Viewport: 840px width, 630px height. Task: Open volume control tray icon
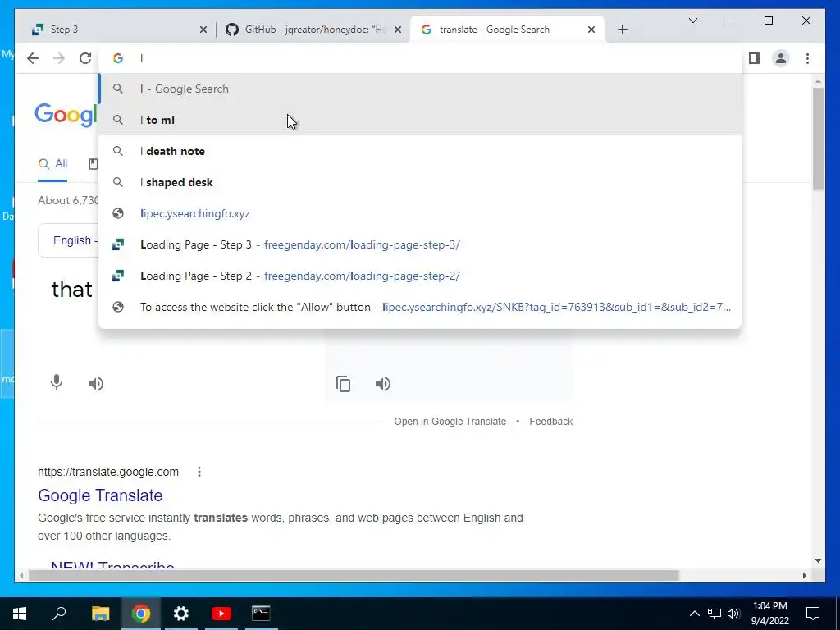pyautogui.click(x=733, y=614)
